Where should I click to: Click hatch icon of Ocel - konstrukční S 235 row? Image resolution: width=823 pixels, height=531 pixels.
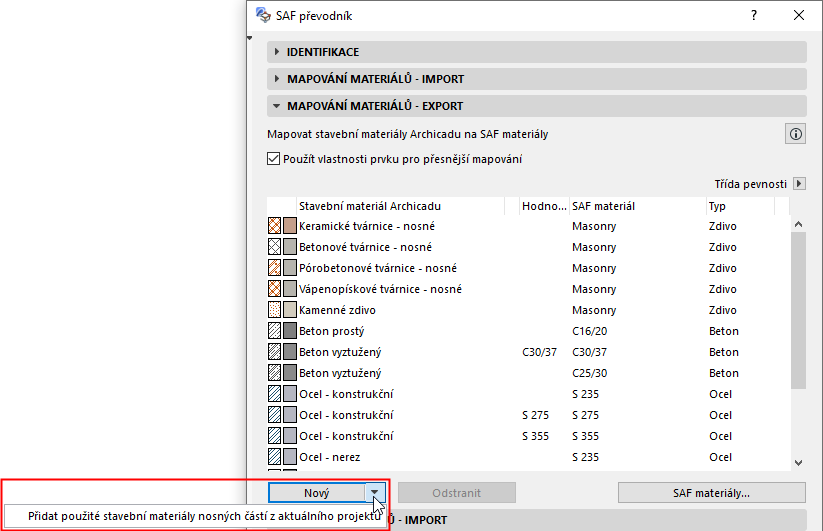pos(275,394)
